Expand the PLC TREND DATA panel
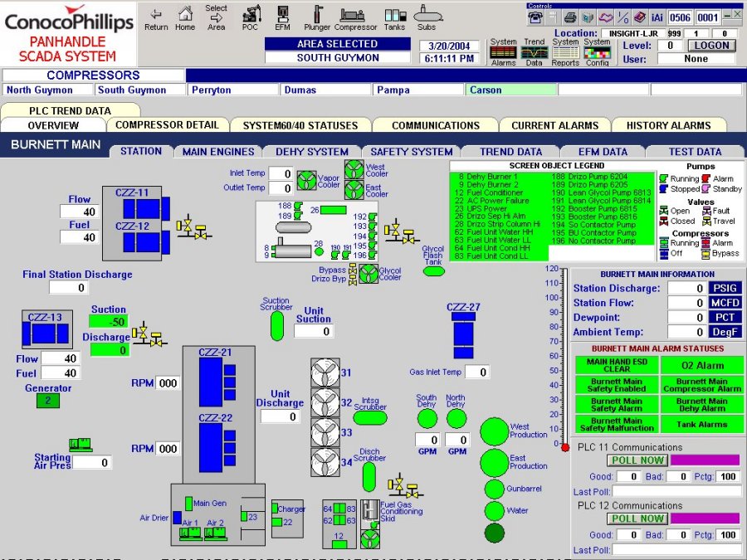 coord(69,110)
